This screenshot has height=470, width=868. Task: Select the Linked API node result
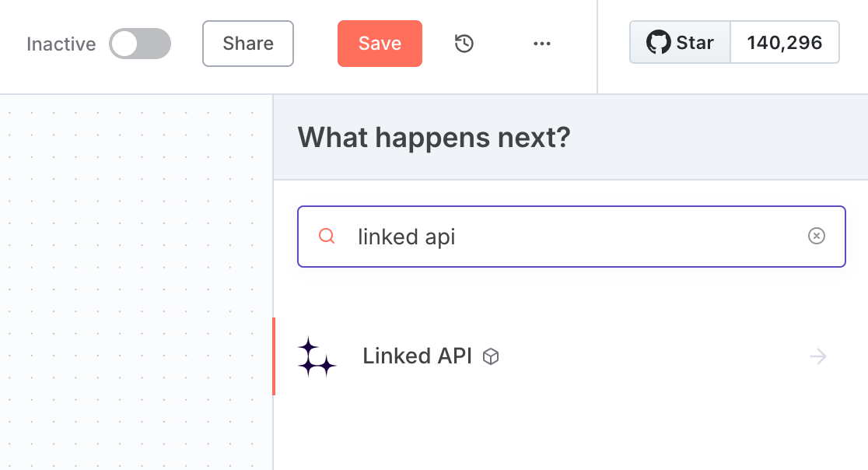coord(570,356)
